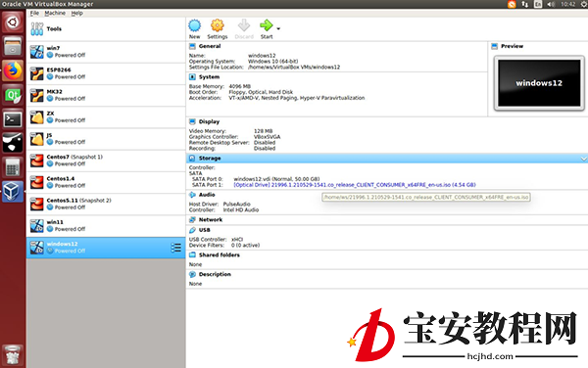
Task: Click the New virtual machine icon
Action: 194,25
